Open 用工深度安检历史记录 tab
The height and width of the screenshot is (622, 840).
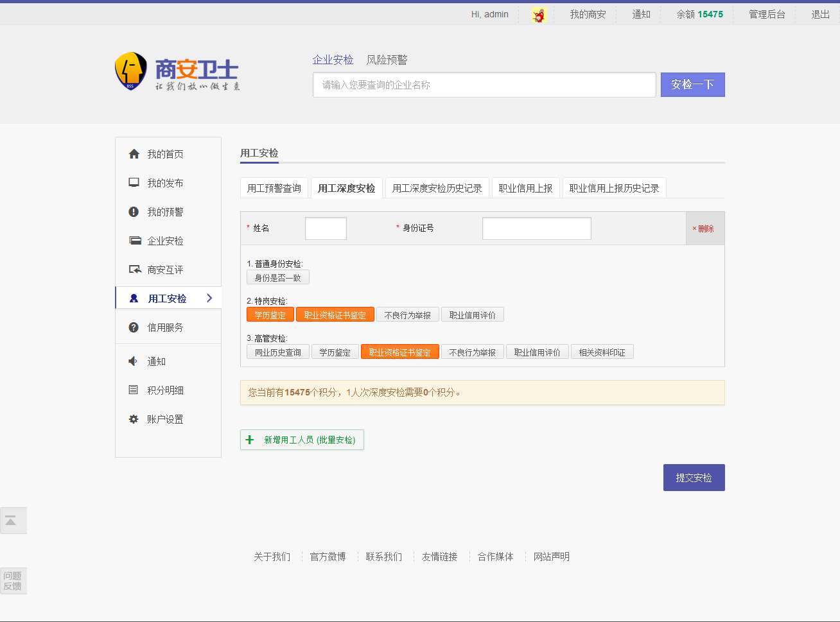(x=437, y=188)
